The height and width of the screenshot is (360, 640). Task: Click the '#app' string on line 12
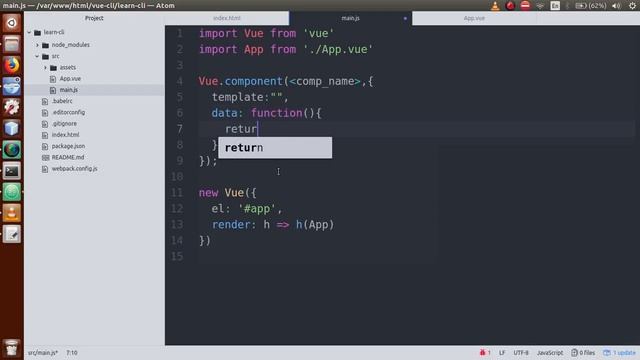click(x=257, y=209)
